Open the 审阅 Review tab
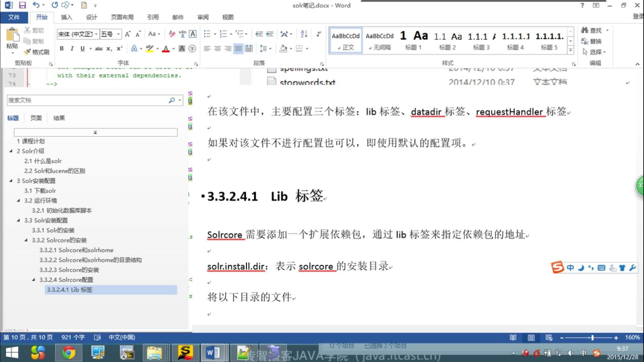The width and height of the screenshot is (644, 362). click(x=203, y=17)
